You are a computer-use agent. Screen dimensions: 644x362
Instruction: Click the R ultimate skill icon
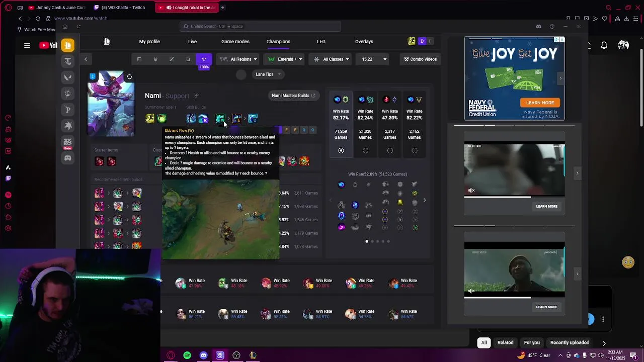click(203, 119)
